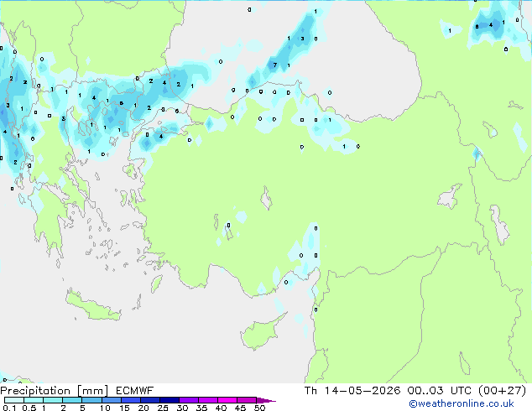Viewport: 532px width, 411px height.
Task: Click the 'ECMWF' model label
Action: (135, 391)
